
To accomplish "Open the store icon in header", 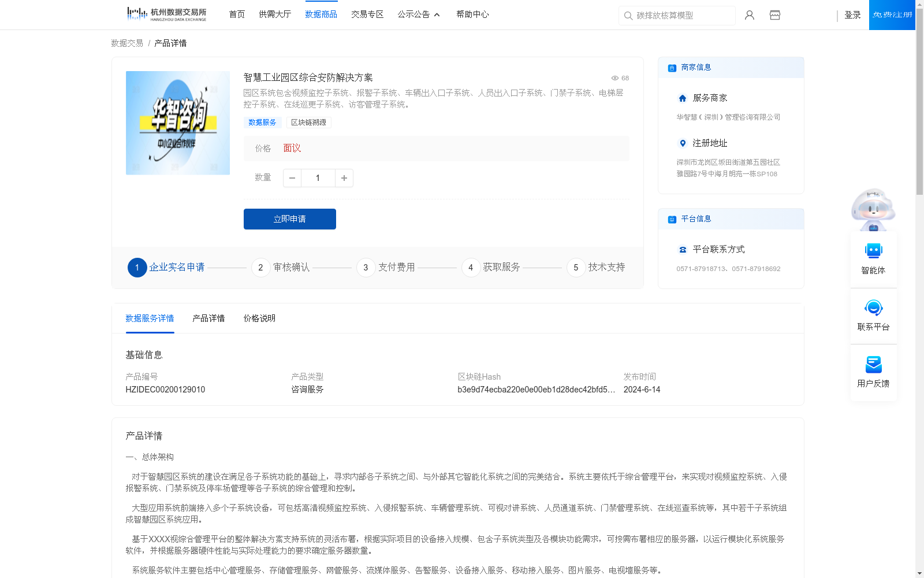I will tap(775, 15).
